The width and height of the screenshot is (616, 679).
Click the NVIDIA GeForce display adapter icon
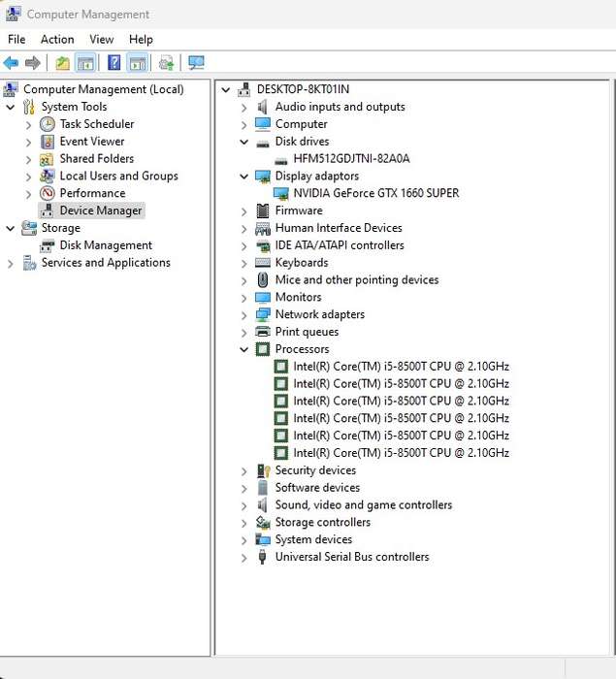pyautogui.click(x=281, y=194)
